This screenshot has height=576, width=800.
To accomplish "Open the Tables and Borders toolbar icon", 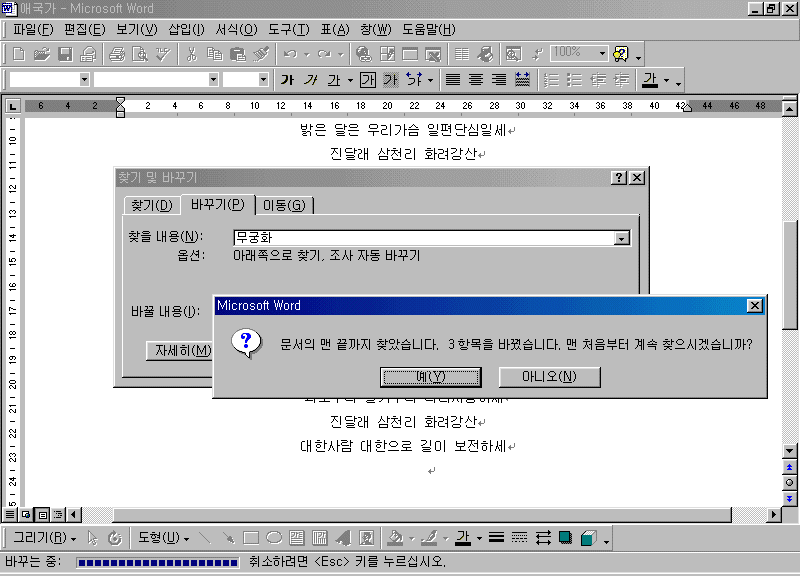I will pos(387,54).
